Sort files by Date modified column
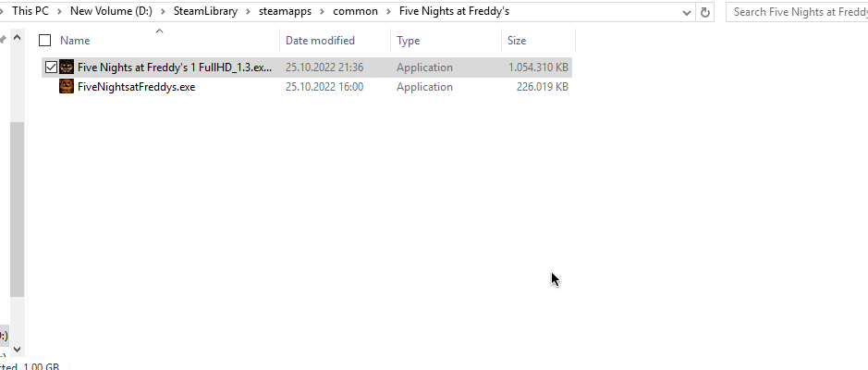The image size is (868, 370). (x=320, y=41)
